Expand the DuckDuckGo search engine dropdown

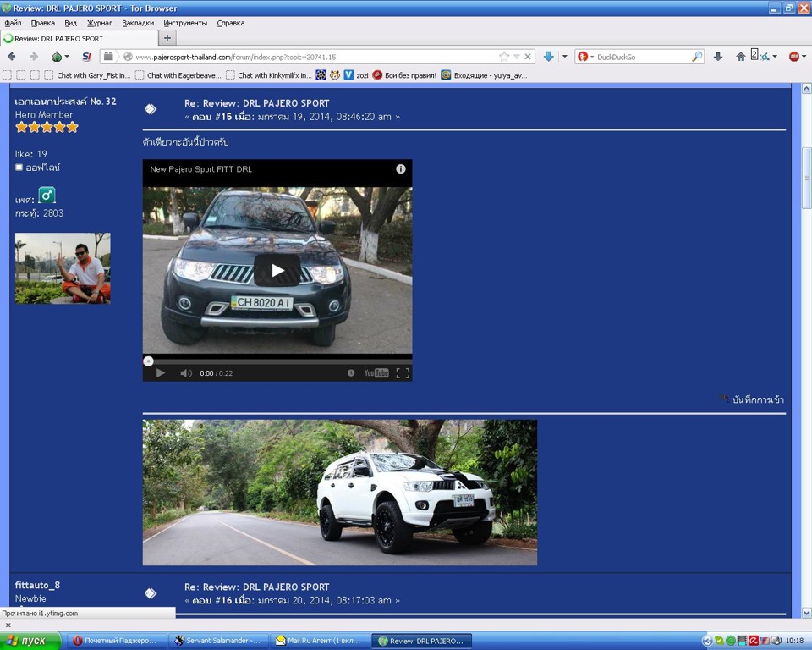[591, 57]
